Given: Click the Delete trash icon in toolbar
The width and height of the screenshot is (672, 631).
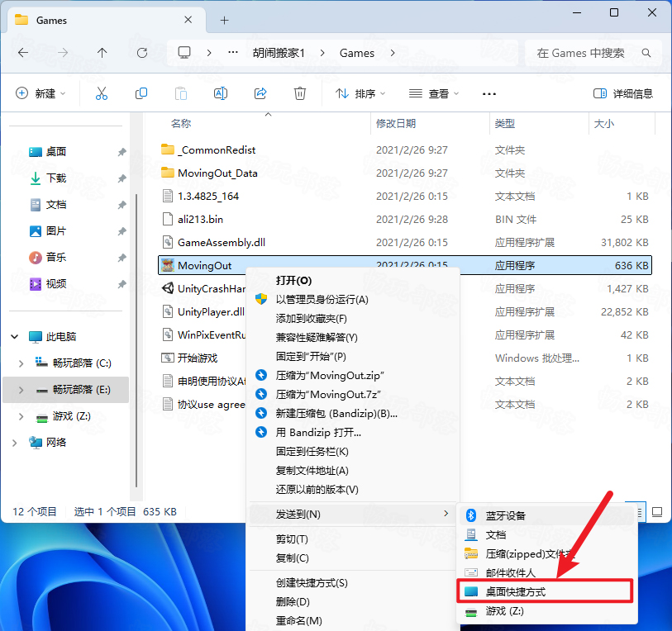Looking at the screenshot, I should 299,93.
